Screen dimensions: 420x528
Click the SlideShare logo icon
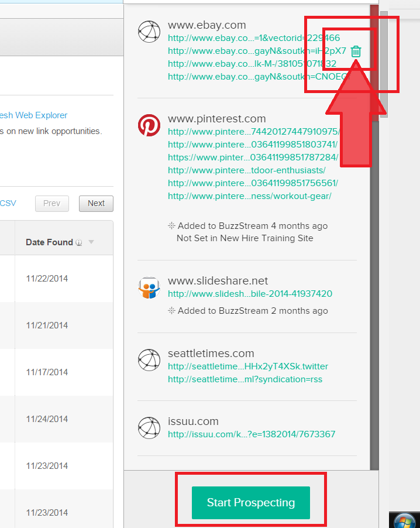tap(149, 287)
